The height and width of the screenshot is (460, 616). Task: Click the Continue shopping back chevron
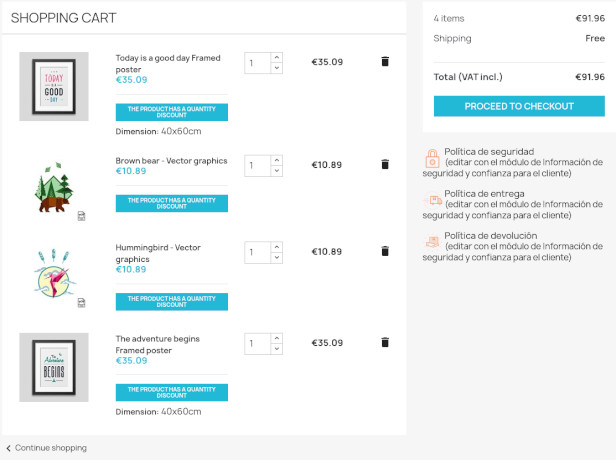pos(8,448)
